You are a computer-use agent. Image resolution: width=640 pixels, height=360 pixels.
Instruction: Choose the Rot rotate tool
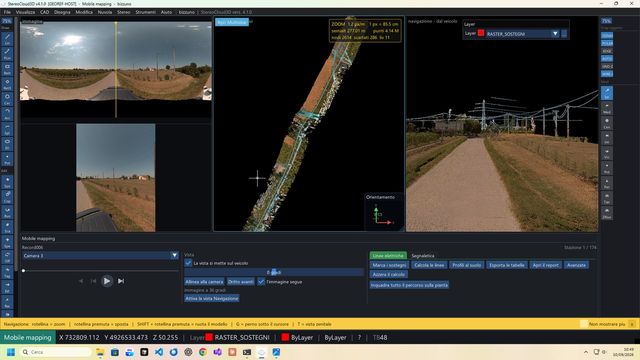pos(7,212)
